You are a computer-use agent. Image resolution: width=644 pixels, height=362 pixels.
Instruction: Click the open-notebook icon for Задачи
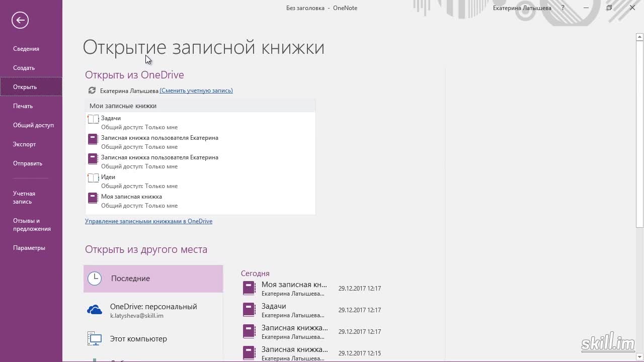(93, 119)
